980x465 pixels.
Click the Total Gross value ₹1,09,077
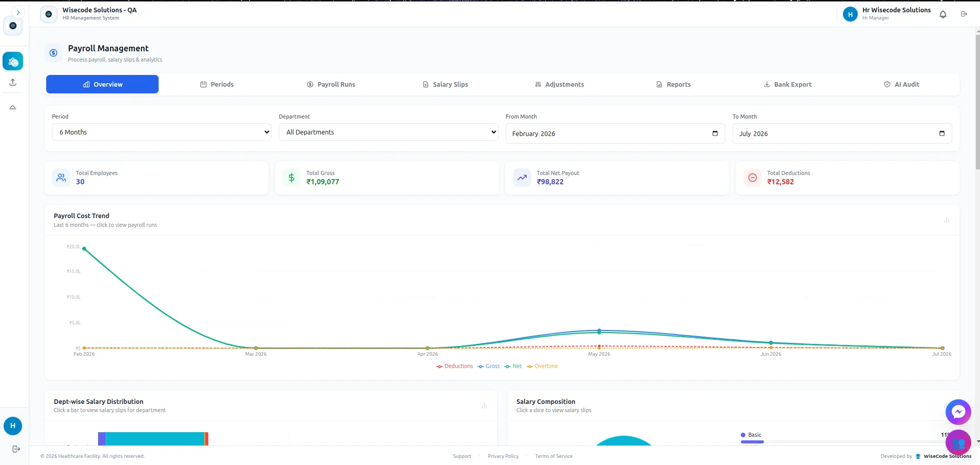tap(323, 182)
